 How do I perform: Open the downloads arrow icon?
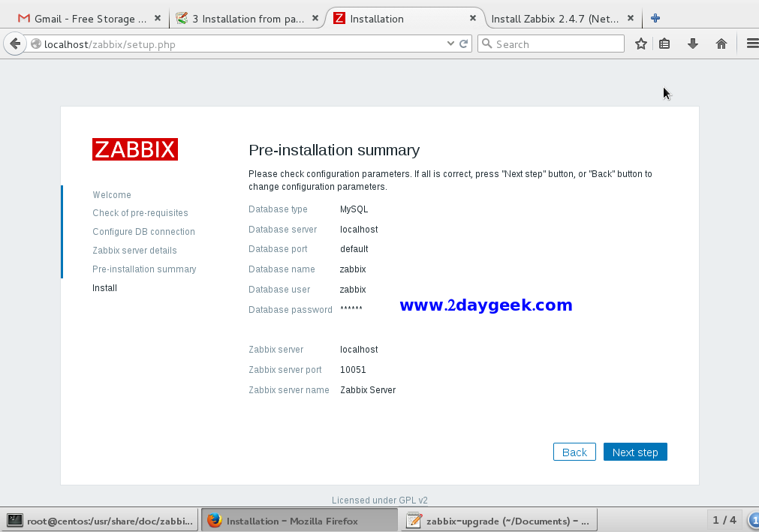(693, 44)
